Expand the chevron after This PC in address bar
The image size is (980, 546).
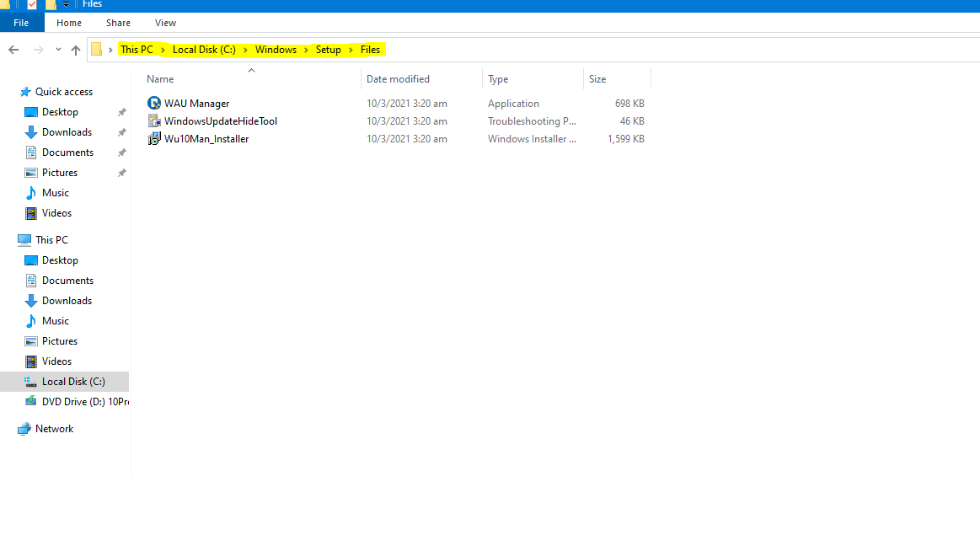click(x=163, y=50)
